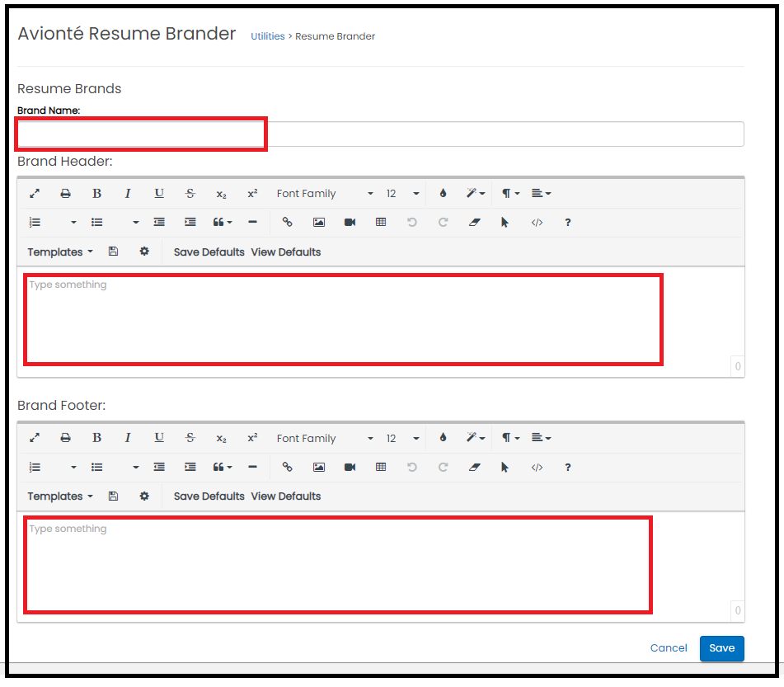Open code view in the Brand Footer editor
This screenshot has width=784, height=687.
pyautogui.click(x=537, y=468)
